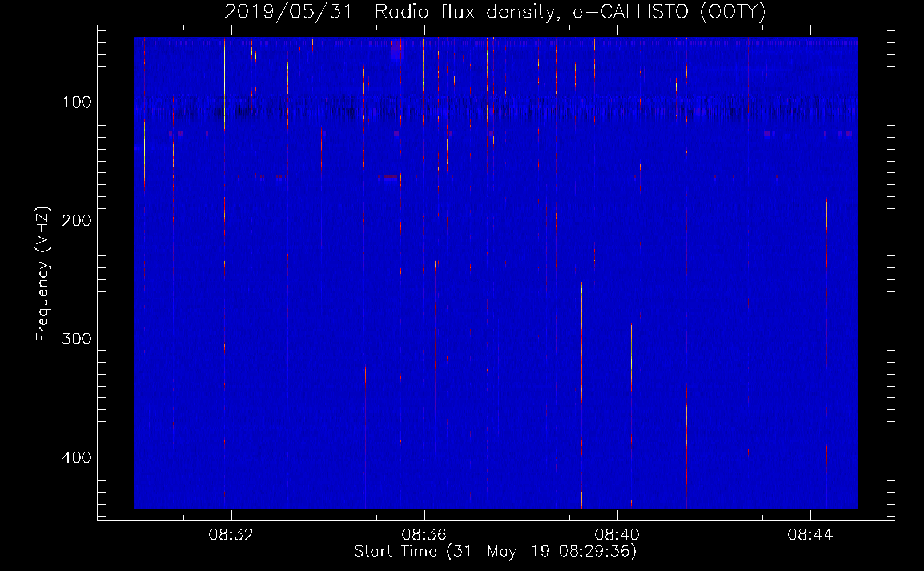The height and width of the screenshot is (571, 924).
Task: Click the time tick label "08:36"
Action: [424, 535]
